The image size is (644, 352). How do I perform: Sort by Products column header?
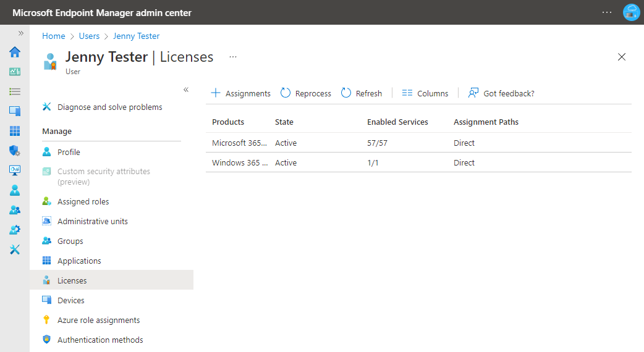(228, 122)
